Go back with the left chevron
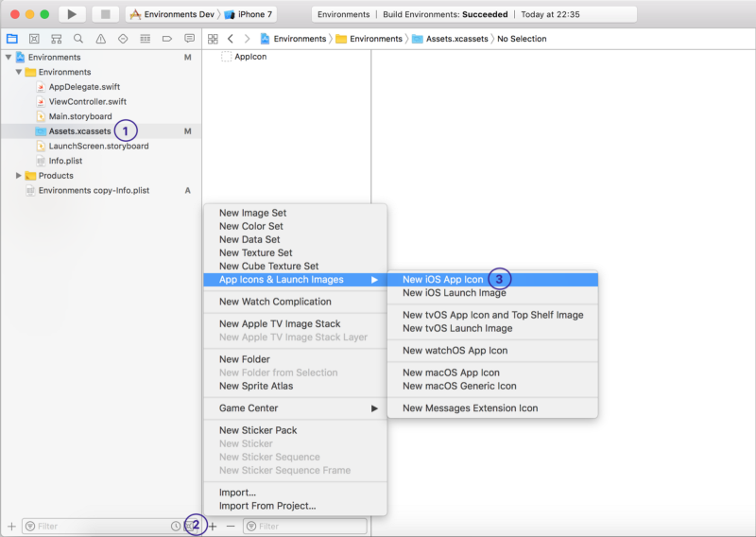This screenshot has width=756, height=537. click(x=231, y=39)
